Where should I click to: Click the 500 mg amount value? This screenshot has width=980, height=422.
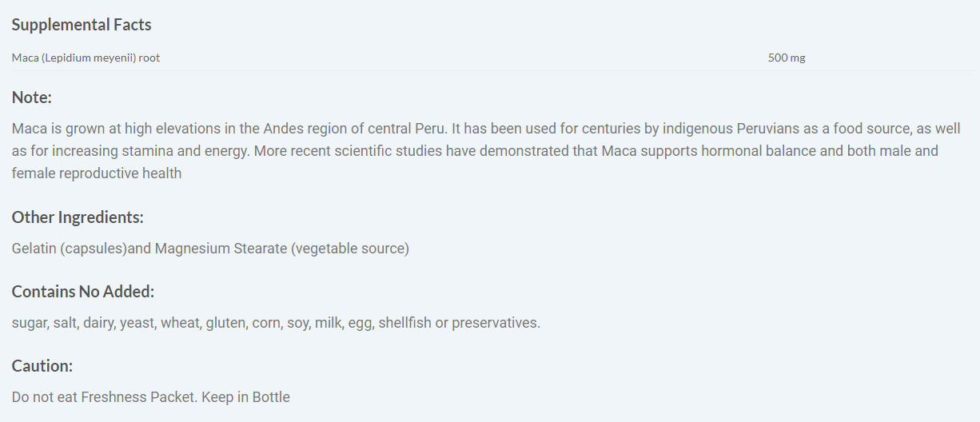click(787, 58)
